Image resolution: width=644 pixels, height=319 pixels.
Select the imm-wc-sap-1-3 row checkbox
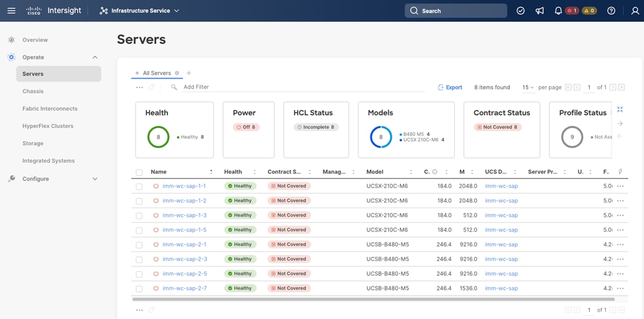click(x=139, y=216)
